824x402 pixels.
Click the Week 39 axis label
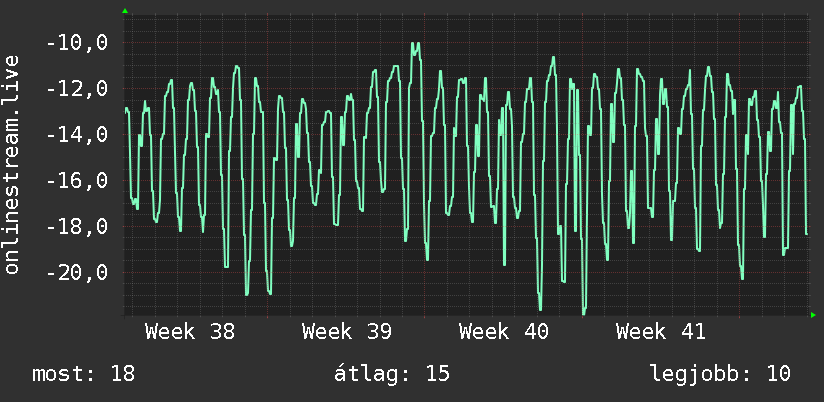(x=347, y=332)
